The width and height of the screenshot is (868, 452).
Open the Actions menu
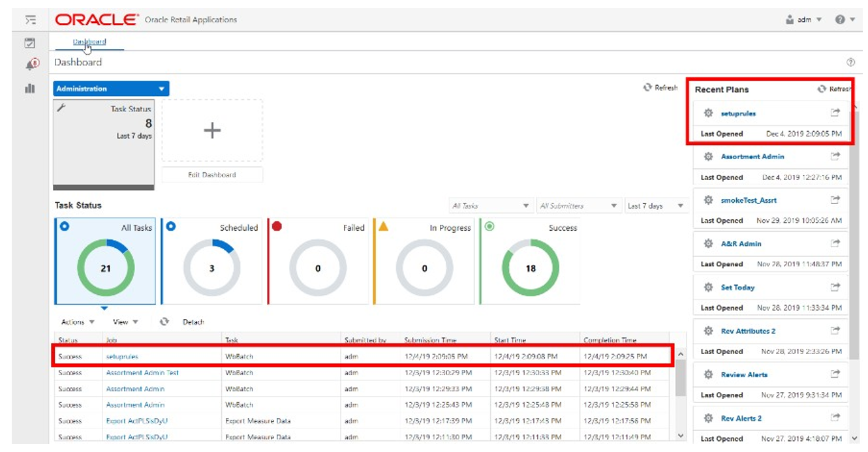78,322
